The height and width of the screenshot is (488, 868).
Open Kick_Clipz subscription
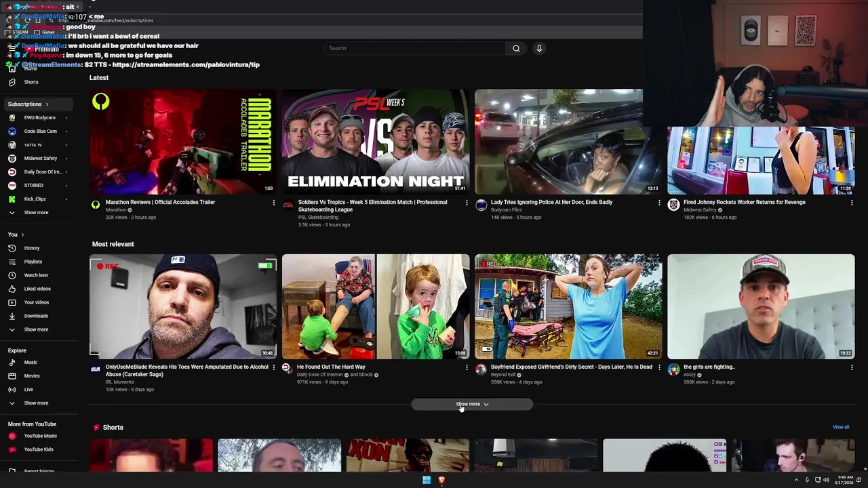click(x=35, y=199)
